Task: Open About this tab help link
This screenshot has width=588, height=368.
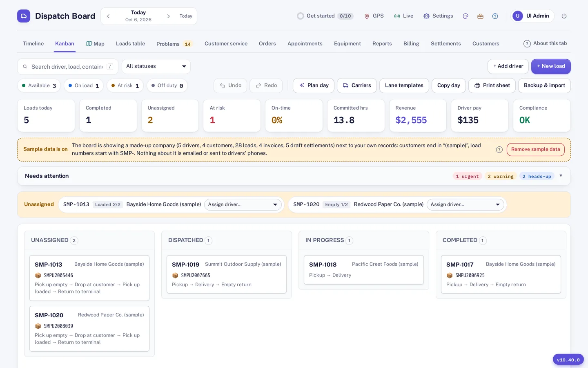Action: [545, 43]
